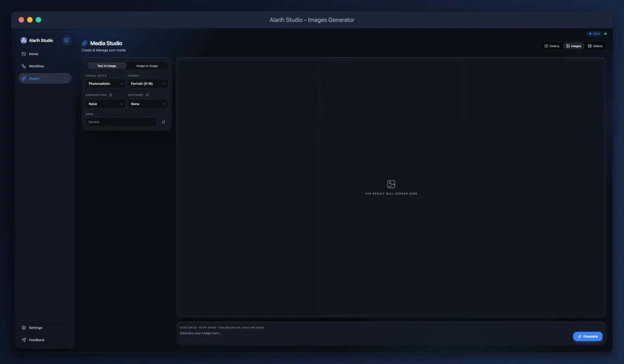Click the Alarih Studio logo icon
The width and height of the screenshot is (624, 364).
(23, 40)
